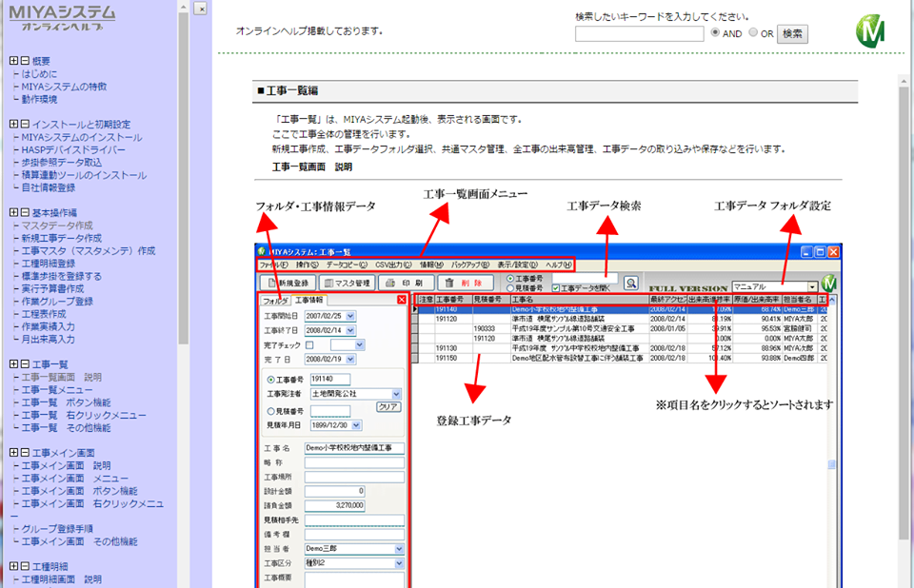Open the 完了日 date dropdown
The image size is (914, 588).
tap(350, 360)
